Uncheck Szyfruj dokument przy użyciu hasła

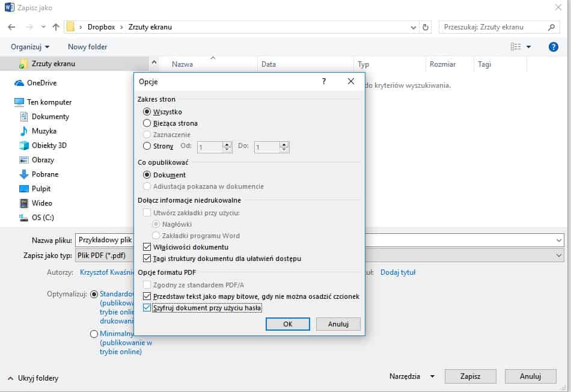coord(147,308)
